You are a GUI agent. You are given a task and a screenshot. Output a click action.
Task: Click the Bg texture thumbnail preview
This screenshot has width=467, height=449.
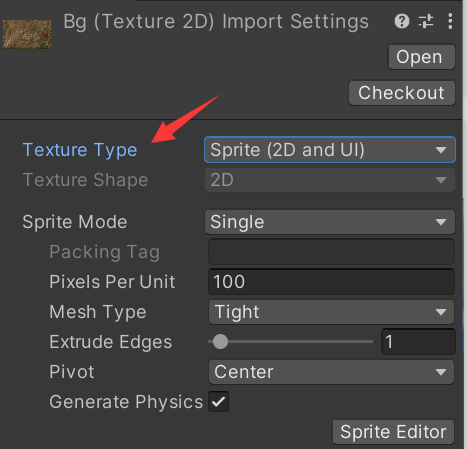click(27, 34)
